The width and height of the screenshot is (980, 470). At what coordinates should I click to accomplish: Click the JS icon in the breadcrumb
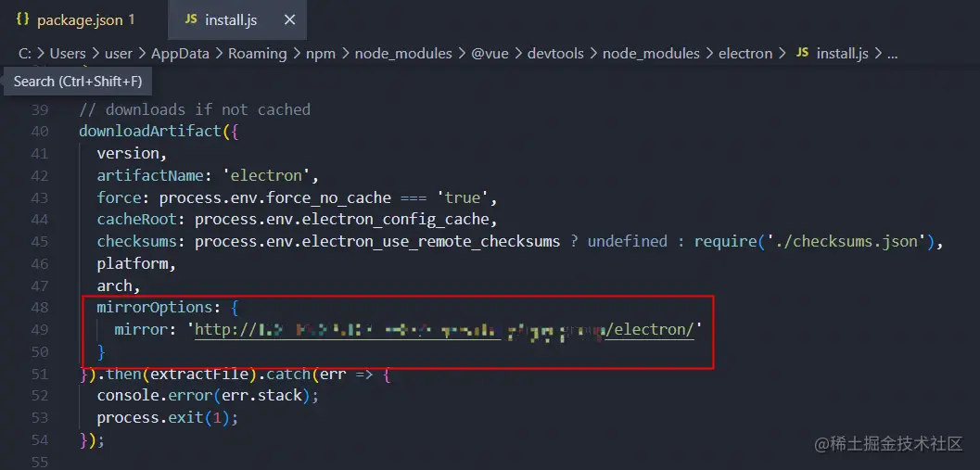(802, 54)
